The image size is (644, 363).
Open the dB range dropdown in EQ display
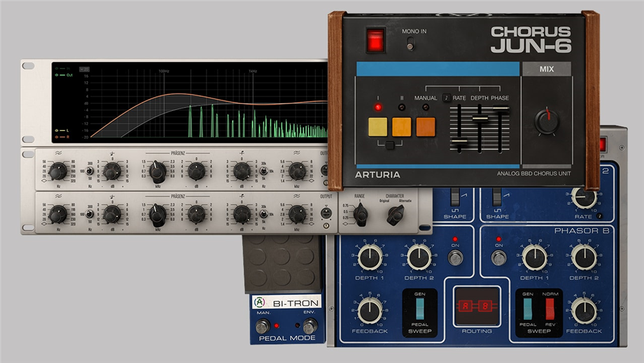[x=84, y=69]
